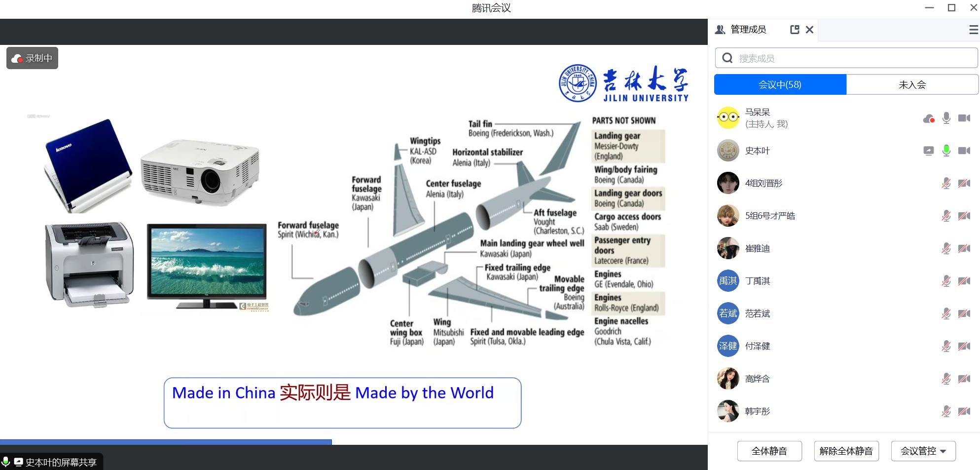Select member name 高烨含
980x470 pixels.
pyautogui.click(x=758, y=379)
